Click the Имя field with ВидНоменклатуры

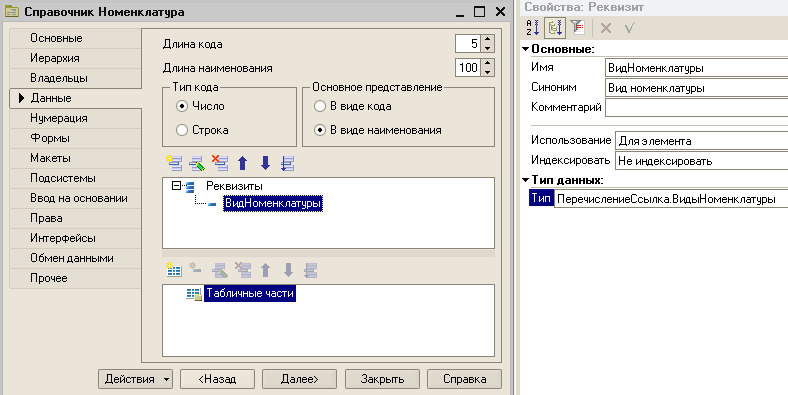(x=697, y=68)
